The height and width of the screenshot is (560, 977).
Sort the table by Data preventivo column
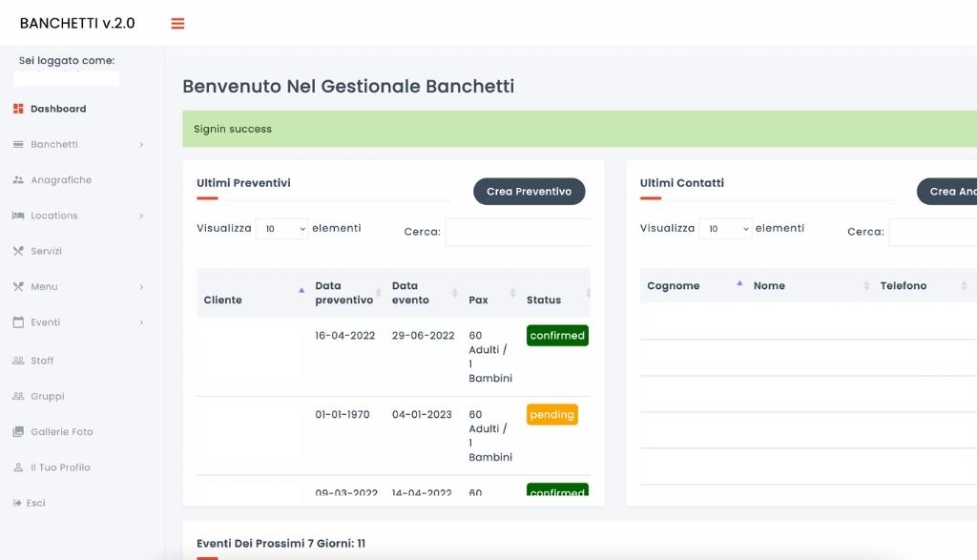(344, 293)
